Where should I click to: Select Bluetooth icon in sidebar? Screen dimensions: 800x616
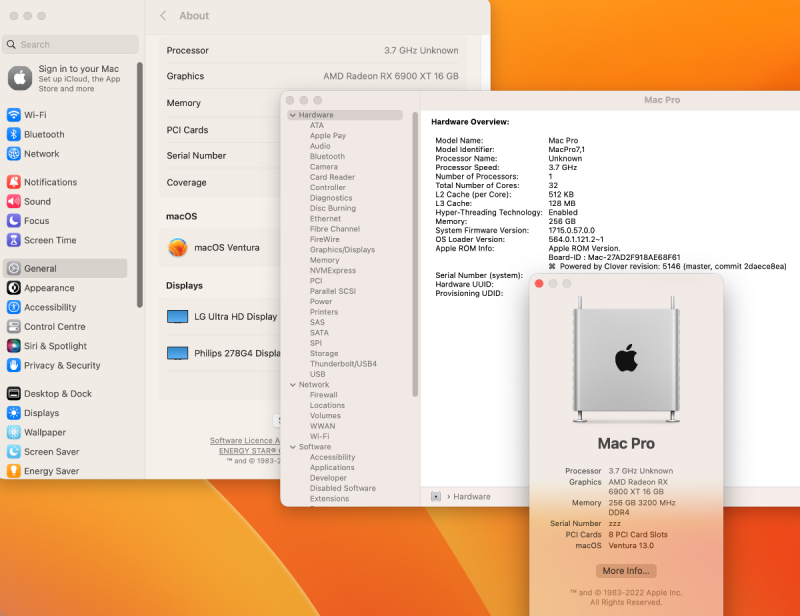(x=14, y=134)
